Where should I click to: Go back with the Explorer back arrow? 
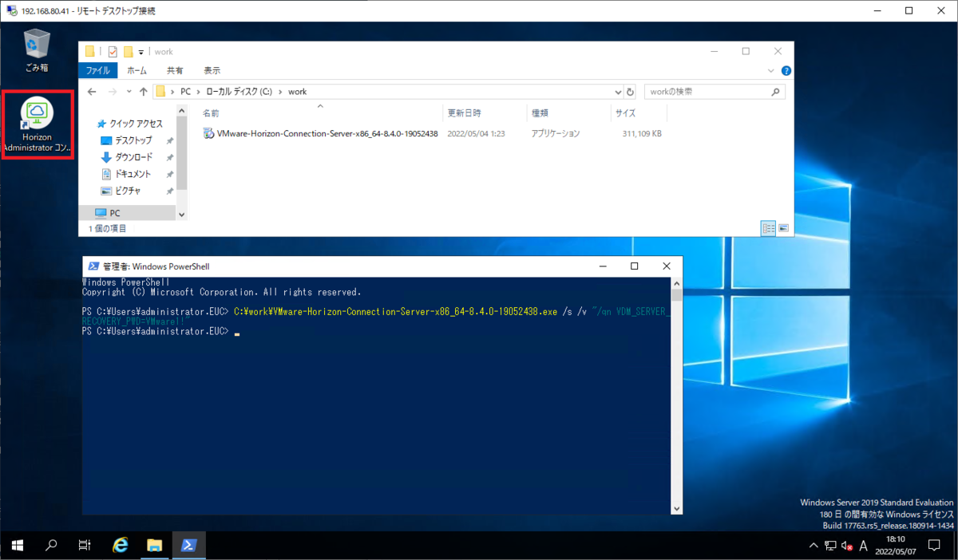(91, 92)
